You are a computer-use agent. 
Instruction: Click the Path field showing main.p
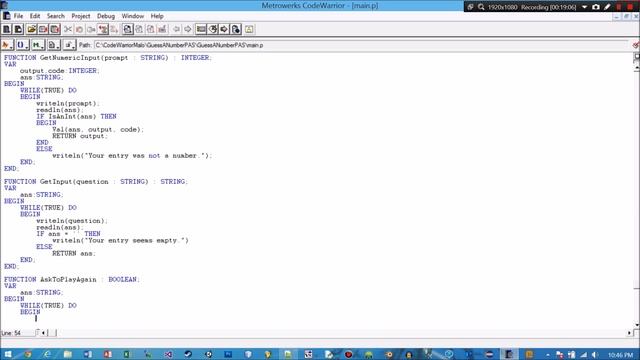(x=361, y=45)
